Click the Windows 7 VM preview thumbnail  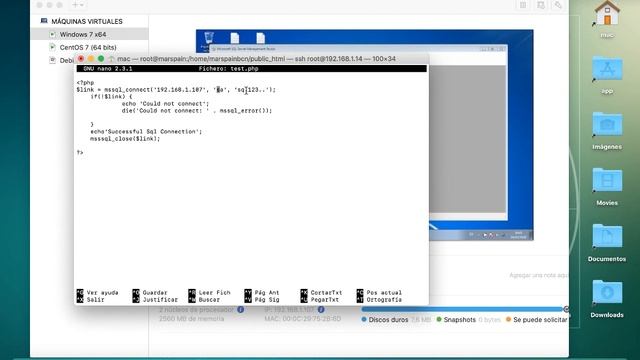coord(364,135)
